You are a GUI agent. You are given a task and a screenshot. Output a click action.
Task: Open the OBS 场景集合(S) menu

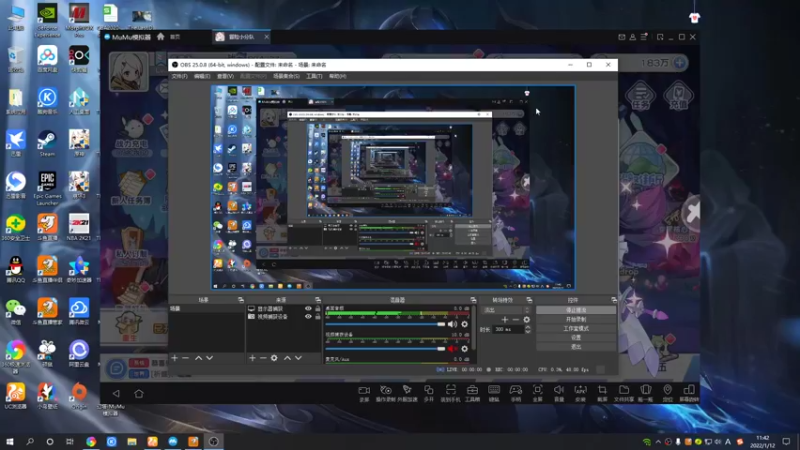point(286,76)
